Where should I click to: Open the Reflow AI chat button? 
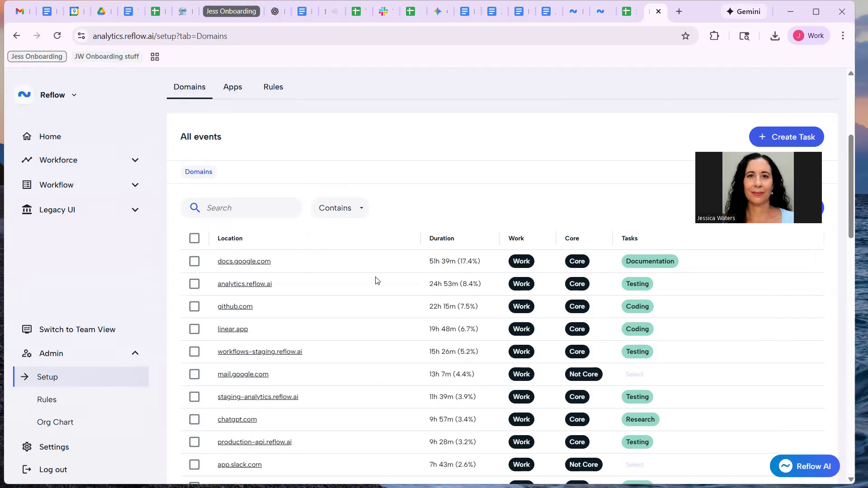[x=804, y=466]
